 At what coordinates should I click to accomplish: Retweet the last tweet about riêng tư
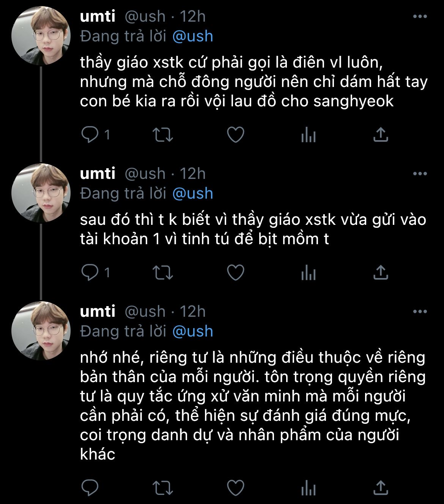162,488
